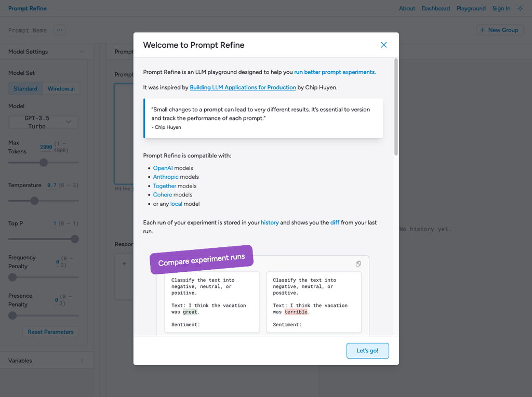Open the About page

(x=407, y=8)
